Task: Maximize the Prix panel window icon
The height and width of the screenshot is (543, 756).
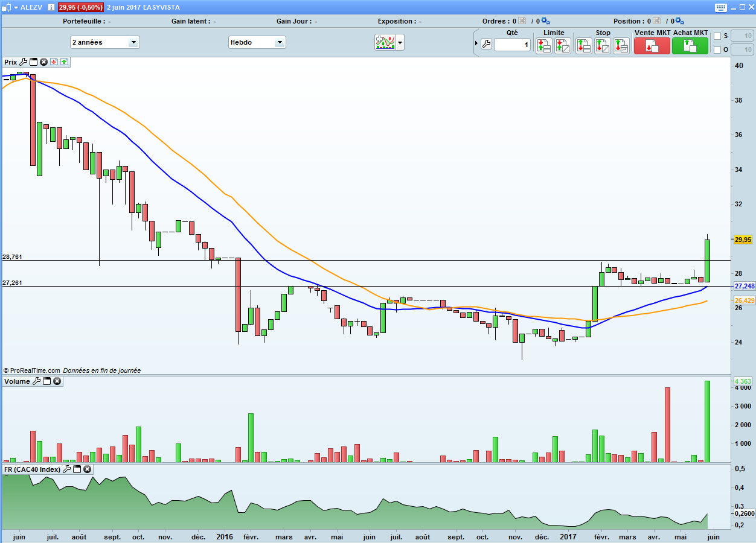Action: click(x=34, y=62)
